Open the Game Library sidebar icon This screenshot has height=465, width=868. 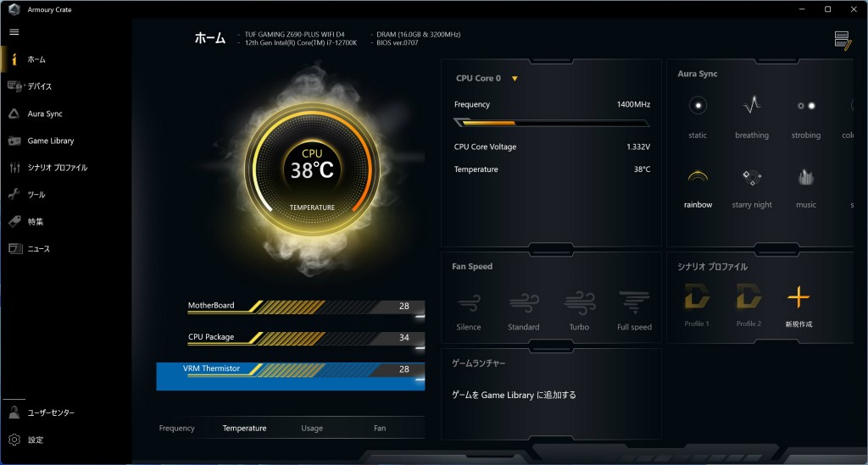coord(14,141)
